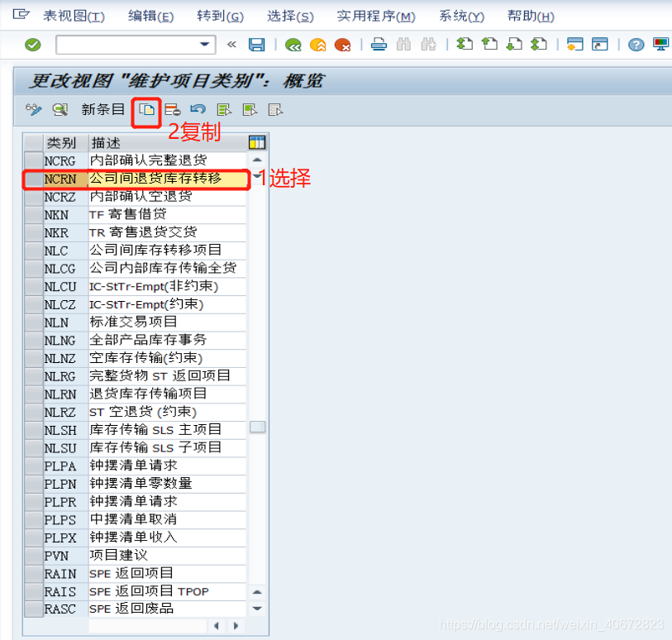
Task: Click the red Cancel icon
Action: pos(342,45)
